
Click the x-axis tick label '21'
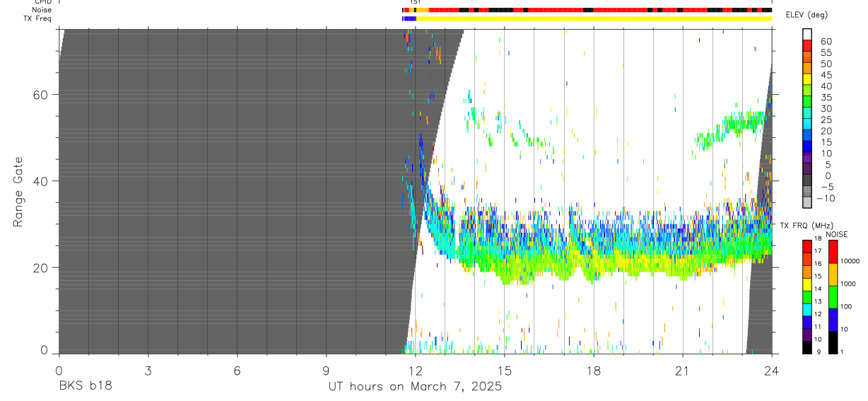[683, 371]
